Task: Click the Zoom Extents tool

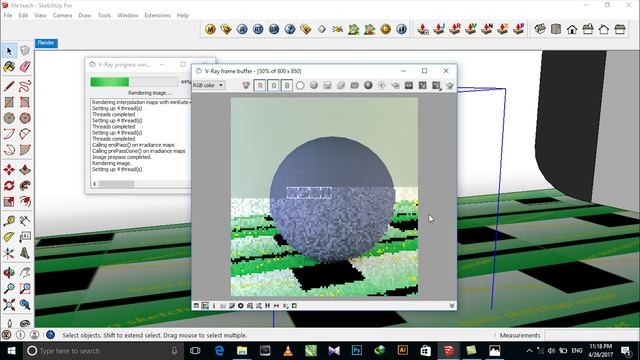Action: tap(9, 304)
